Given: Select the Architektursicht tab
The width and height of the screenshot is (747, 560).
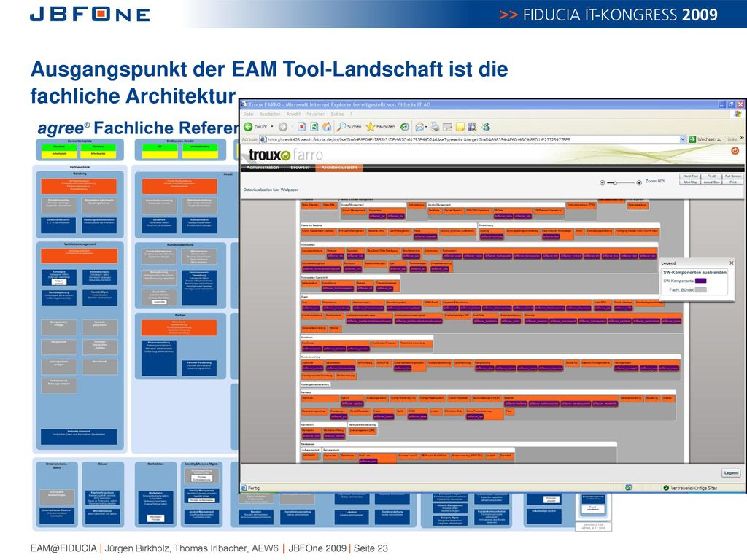Looking at the screenshot, I should click(339, 168).
